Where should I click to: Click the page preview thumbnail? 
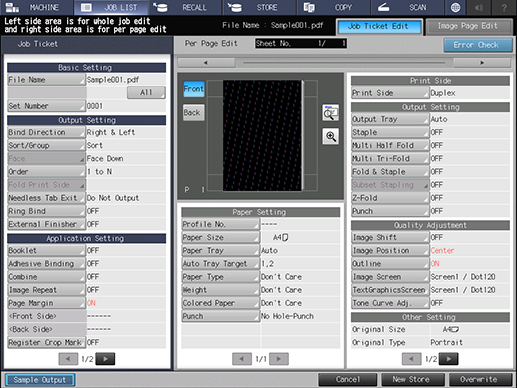262,135
